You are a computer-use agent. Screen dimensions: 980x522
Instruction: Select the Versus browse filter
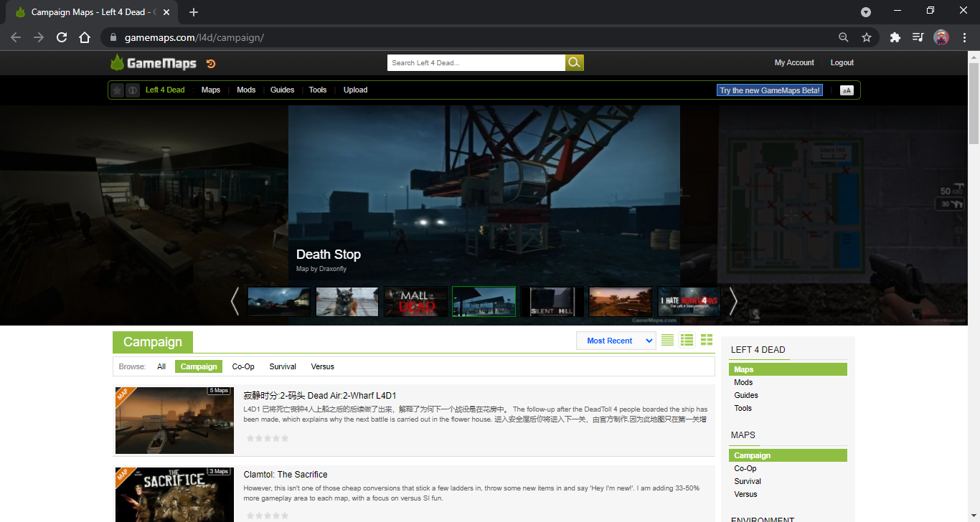coord(323,366)
